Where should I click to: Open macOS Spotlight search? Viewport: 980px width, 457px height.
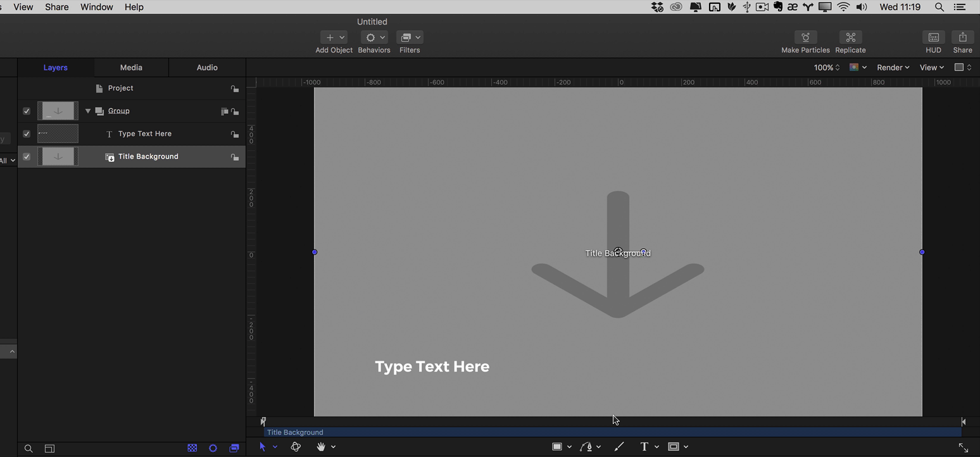[x=939, y=7]
